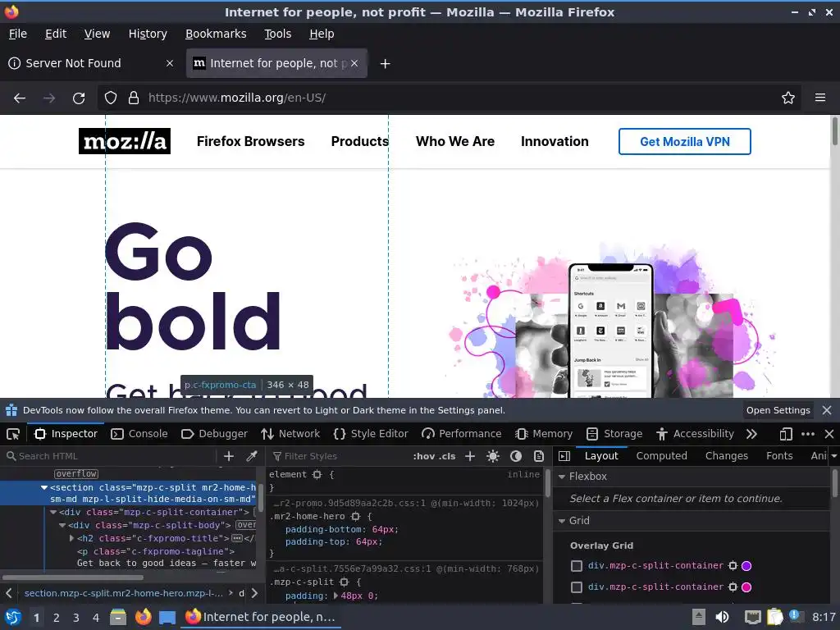Select the Fonts sidebar tab
This screenshot has width=840, height=630.
779,456
